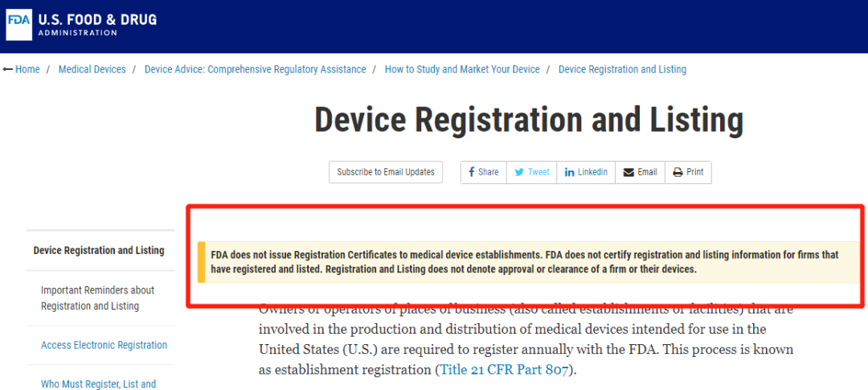Click the yellow FDA notice banner text
Screen dimensions: 868x390
(524, 261)
